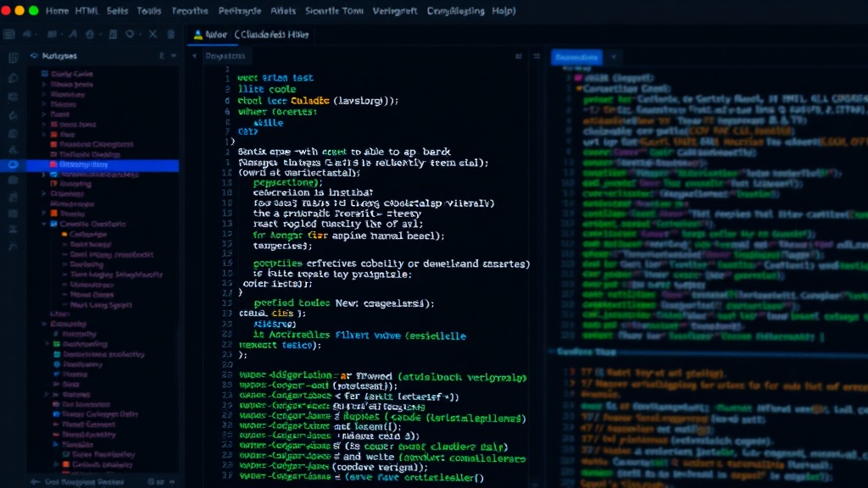Click the split editor icon at editor's top right
Viewport: 868px width, 488px height.
518,56
